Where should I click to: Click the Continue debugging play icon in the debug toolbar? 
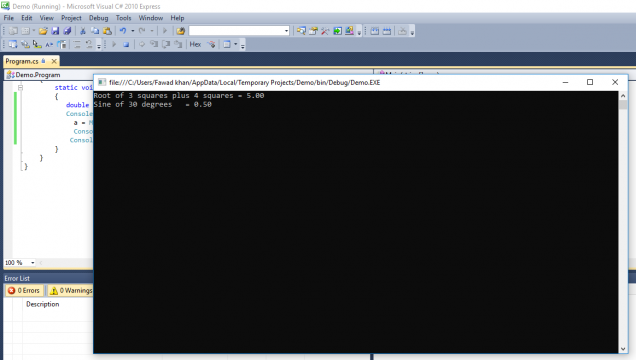click(114, 44)
